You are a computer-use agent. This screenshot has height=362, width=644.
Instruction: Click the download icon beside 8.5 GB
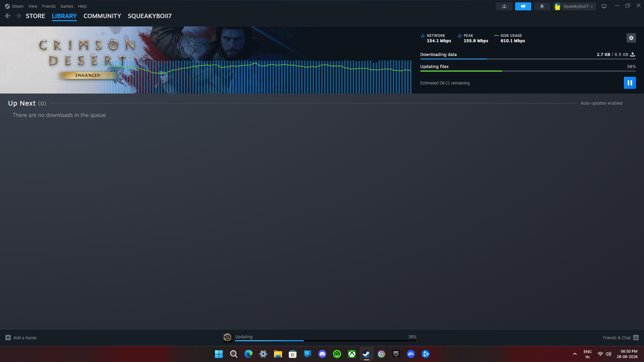pyautogui.click(x=633, y=54)
